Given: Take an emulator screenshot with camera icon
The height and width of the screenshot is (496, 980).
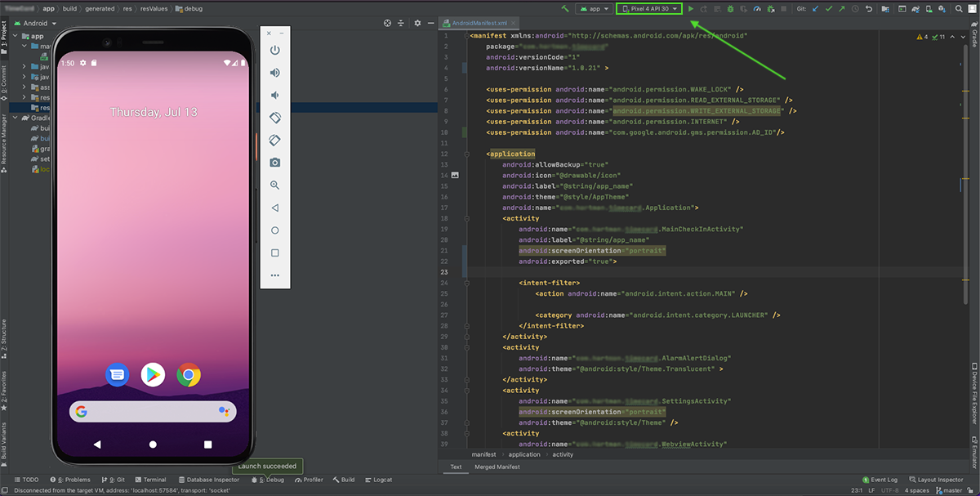Looking at the screenshot, I should click(x=275, y=163).
